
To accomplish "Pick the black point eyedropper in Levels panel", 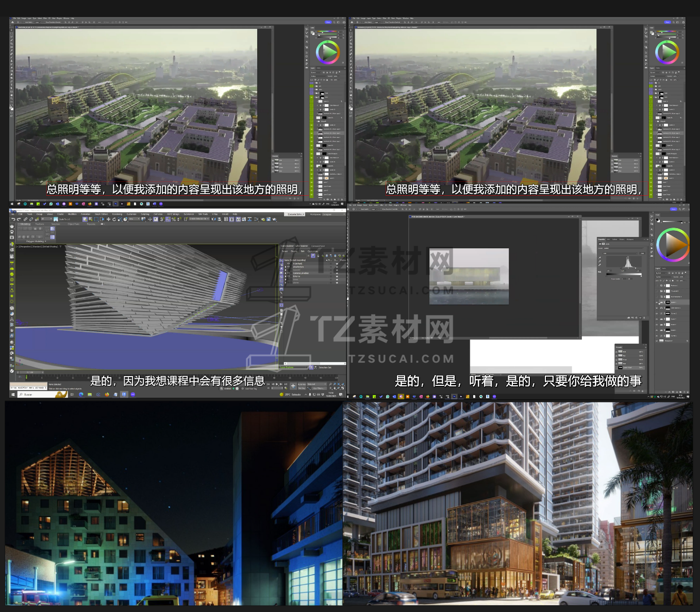I will [600, 259].
